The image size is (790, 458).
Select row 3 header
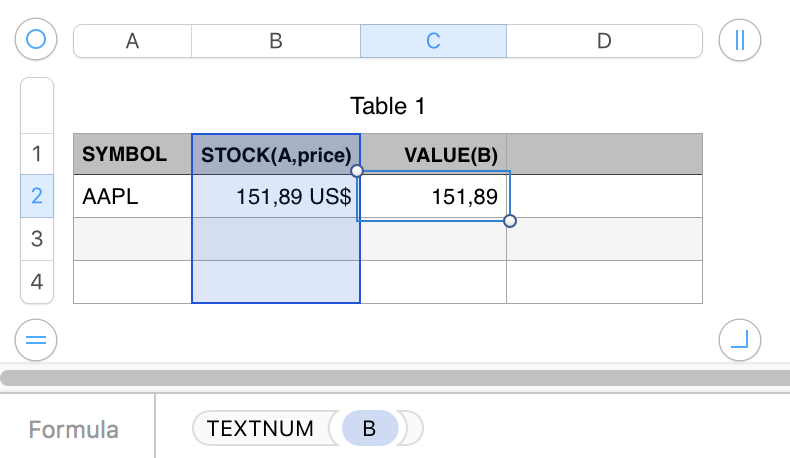(x=37, y=239)
